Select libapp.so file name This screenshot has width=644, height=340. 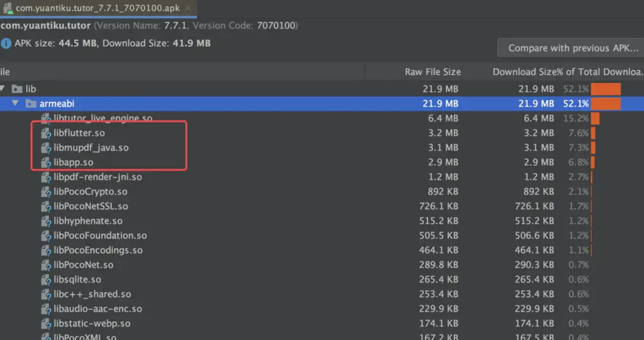73,163
